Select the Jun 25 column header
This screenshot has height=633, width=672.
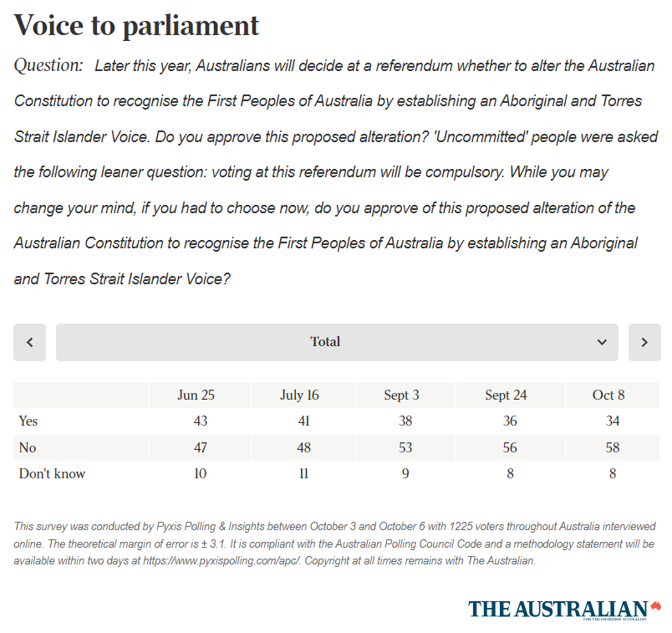point(201,395)
